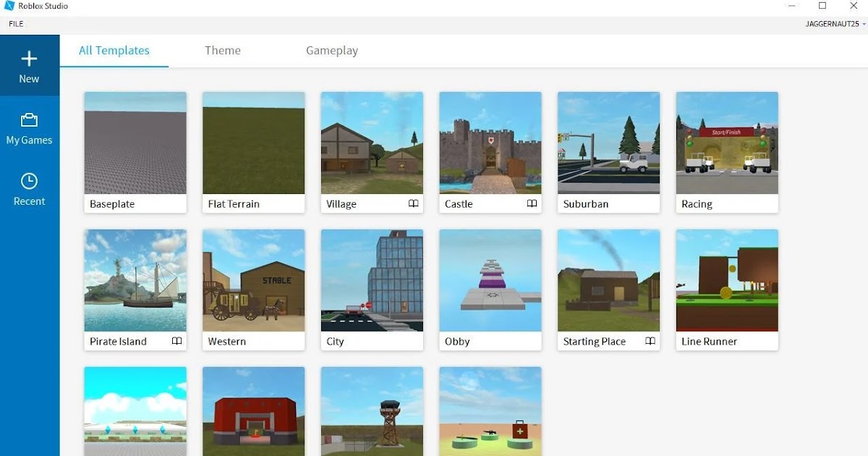Open tutorial book icon on Castle template

[x=532, y=204]
